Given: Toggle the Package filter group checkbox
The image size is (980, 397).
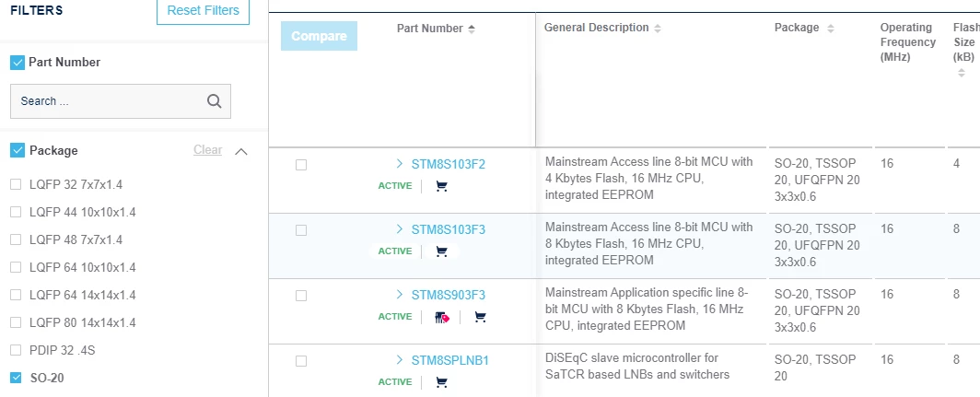Looking at the screenshot, I should pyautogui.click(x=17, y=151).
